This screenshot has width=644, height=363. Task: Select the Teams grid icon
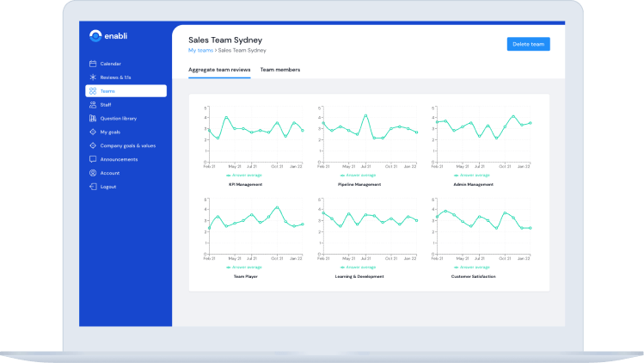[92, 91]
